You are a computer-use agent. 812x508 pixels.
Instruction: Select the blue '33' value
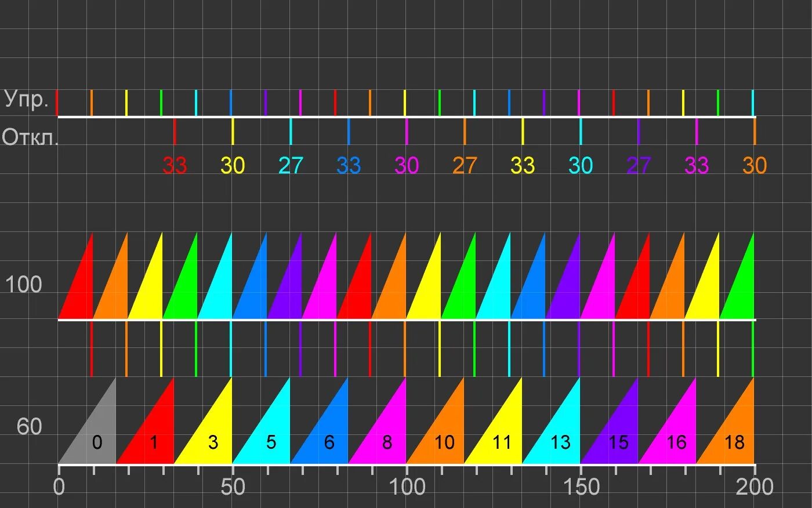coord(349,166)
